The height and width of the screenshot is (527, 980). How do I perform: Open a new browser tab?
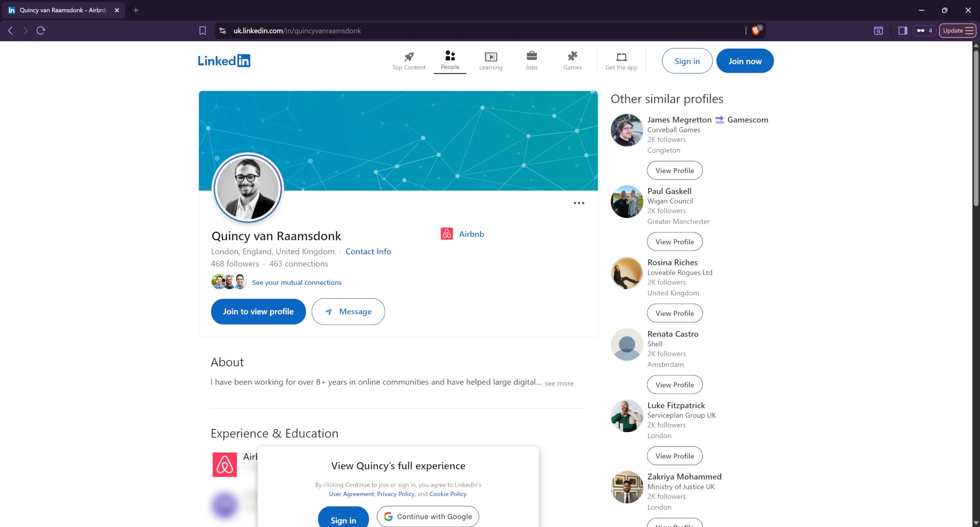point(136,10)
